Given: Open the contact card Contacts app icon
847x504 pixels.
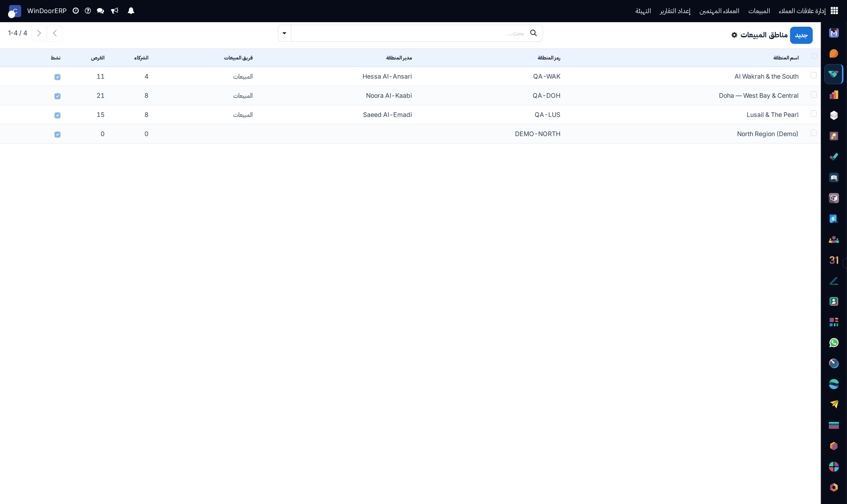Looking at the screenshot, I should 834,302.
